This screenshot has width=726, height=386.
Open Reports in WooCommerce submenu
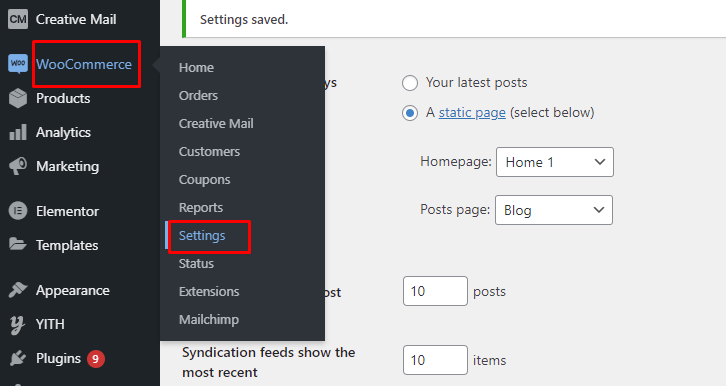click(200, 208)
